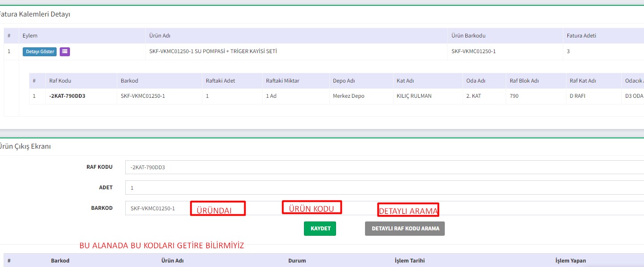
Task: Select the BARKOD input field
Action: [156, 209]
